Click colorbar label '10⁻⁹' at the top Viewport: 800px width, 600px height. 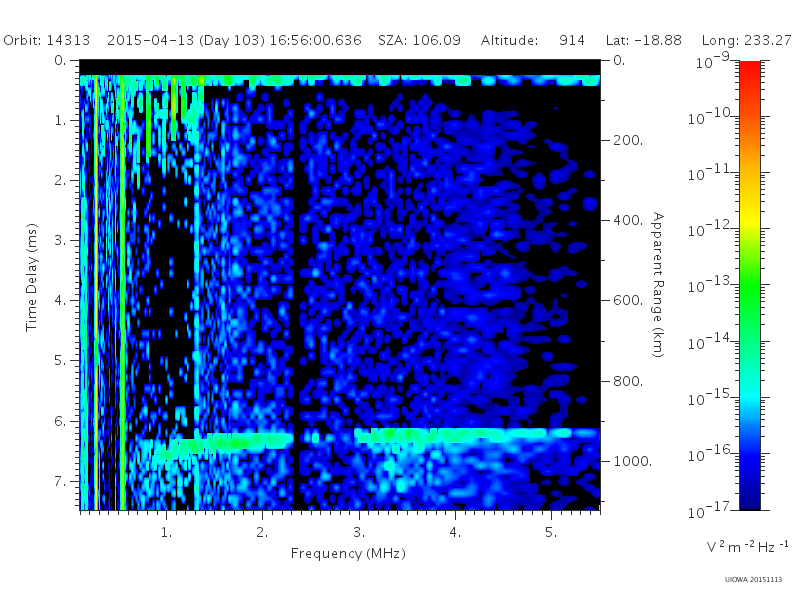point(713,62)
